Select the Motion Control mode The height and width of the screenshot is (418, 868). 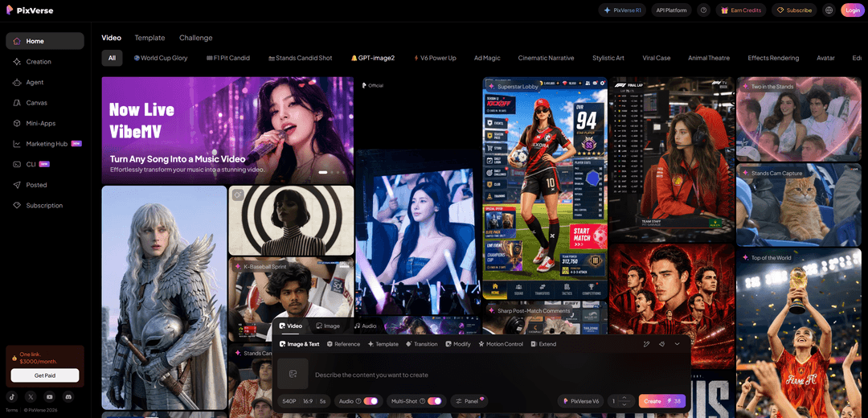coord(501,344)
